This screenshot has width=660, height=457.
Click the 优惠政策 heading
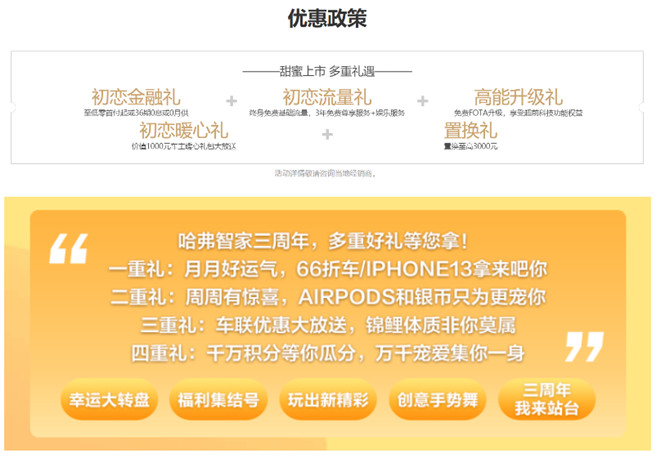coord(327,19)
